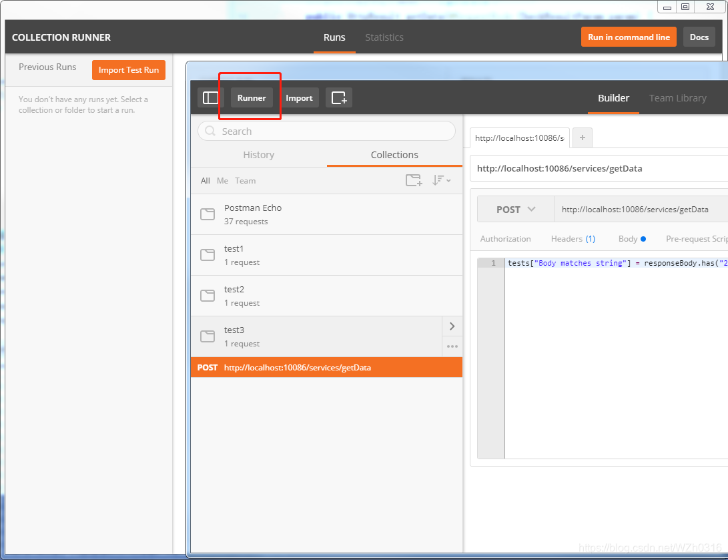Image resolution: width=728 pixels, height=560 pixels.
Task: Open the Pre-request Script tab
Action: pos(697,239)
